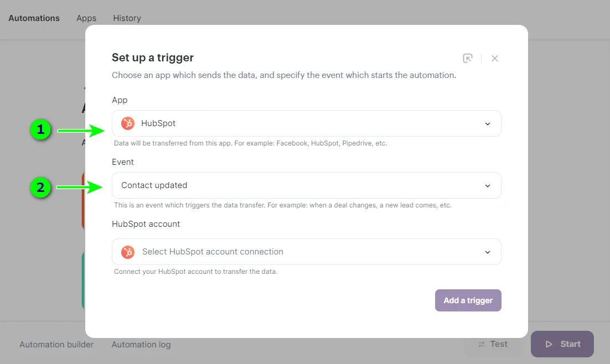Go to the History tab

coord(127,18)
